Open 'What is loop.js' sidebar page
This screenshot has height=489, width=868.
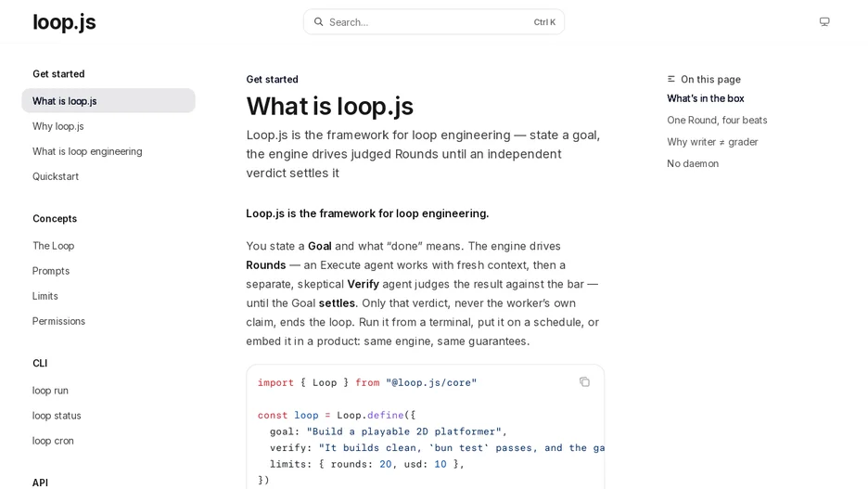(x=108, y=101)
